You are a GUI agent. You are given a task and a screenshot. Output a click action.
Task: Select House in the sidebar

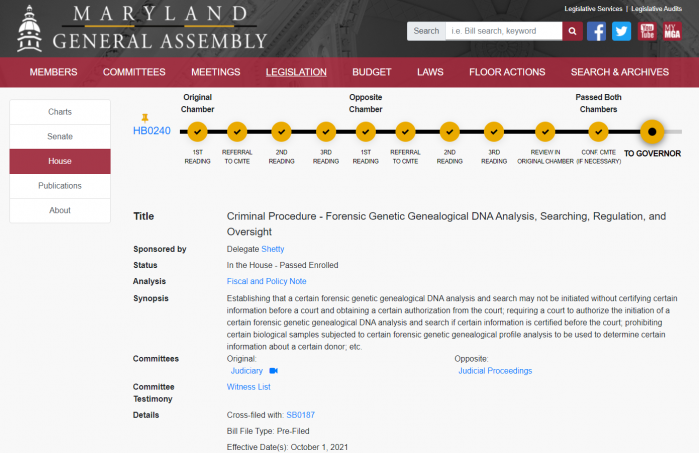(60, 161)
